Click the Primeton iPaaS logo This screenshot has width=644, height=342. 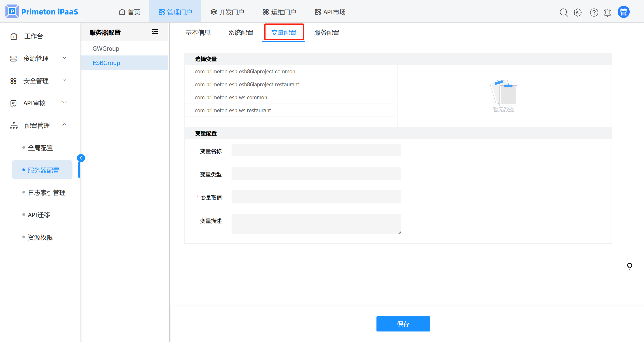click(42, 11)
